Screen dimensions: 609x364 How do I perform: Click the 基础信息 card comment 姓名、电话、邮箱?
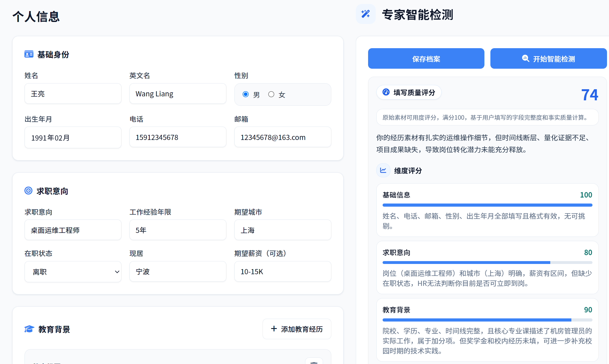pos(484,221)
